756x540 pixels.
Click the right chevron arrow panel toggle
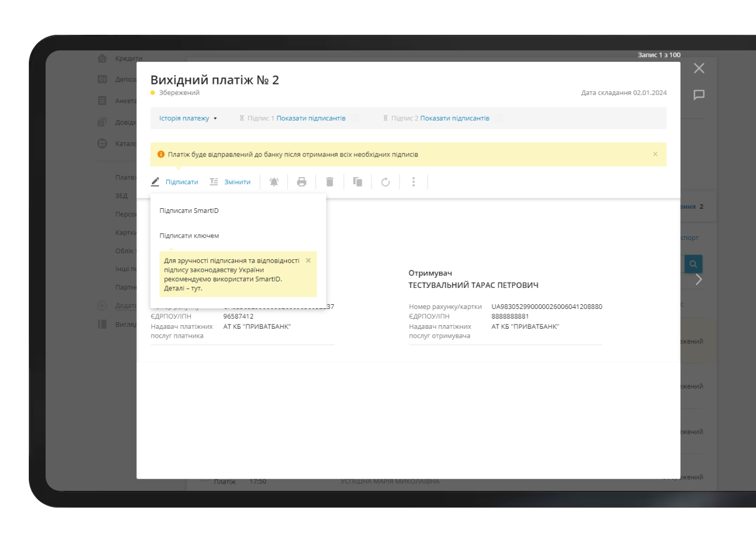[x=698, y=279]
